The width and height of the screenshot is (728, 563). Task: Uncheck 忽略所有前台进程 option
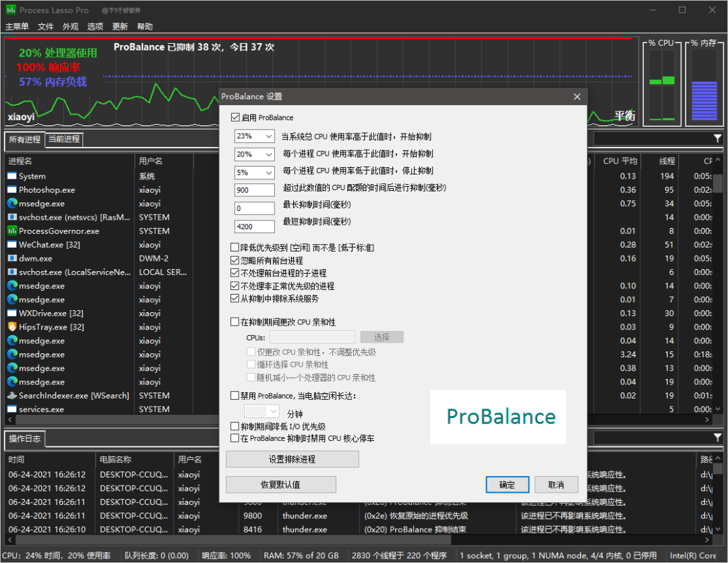point(235,260)
